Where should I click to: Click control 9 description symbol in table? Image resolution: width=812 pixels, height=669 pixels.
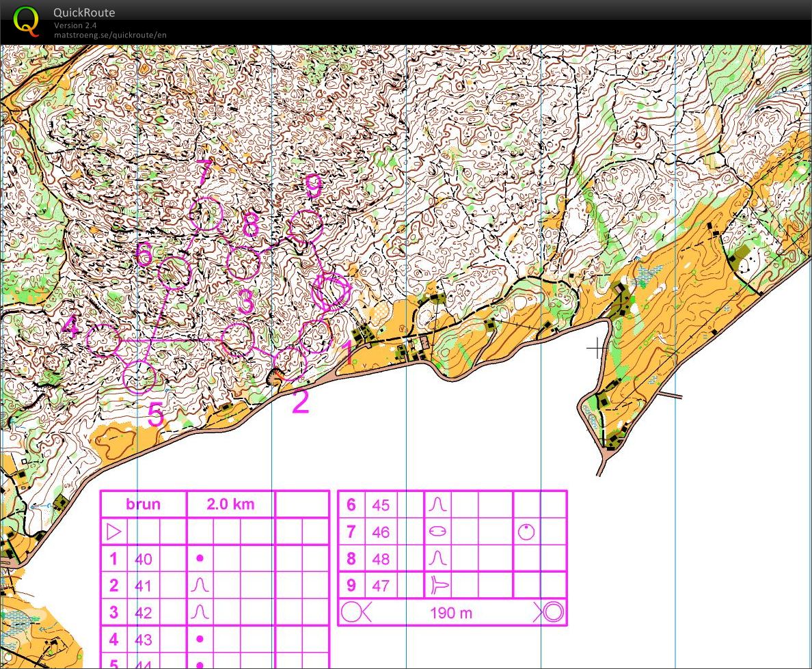pyautogui.click(x=437, y=585)
